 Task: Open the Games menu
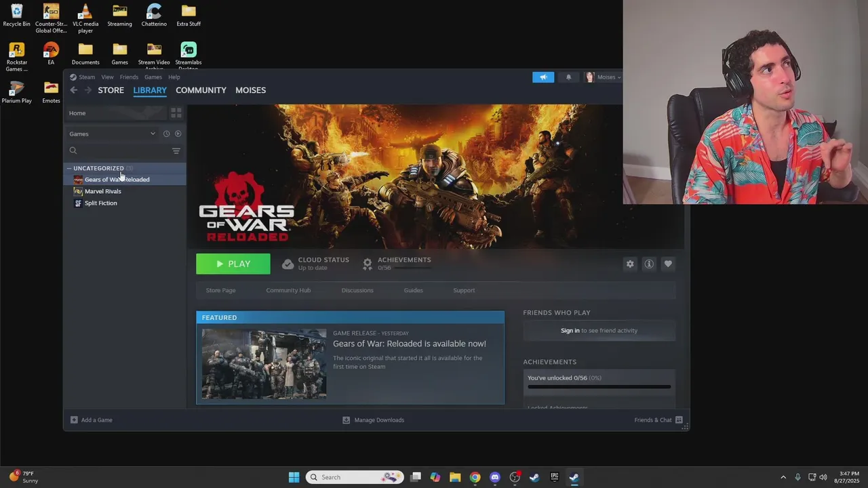coord(153,77)
